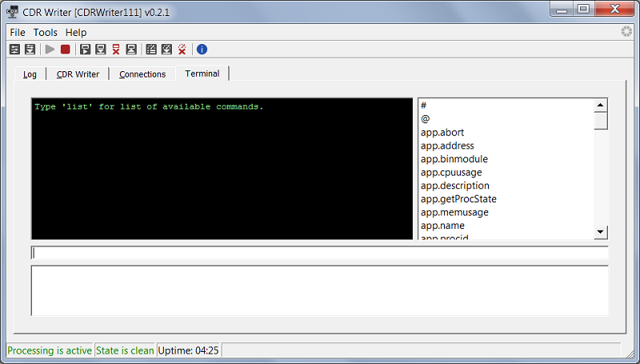
Task: Select the Terminal tab
Action: (202, 74)
